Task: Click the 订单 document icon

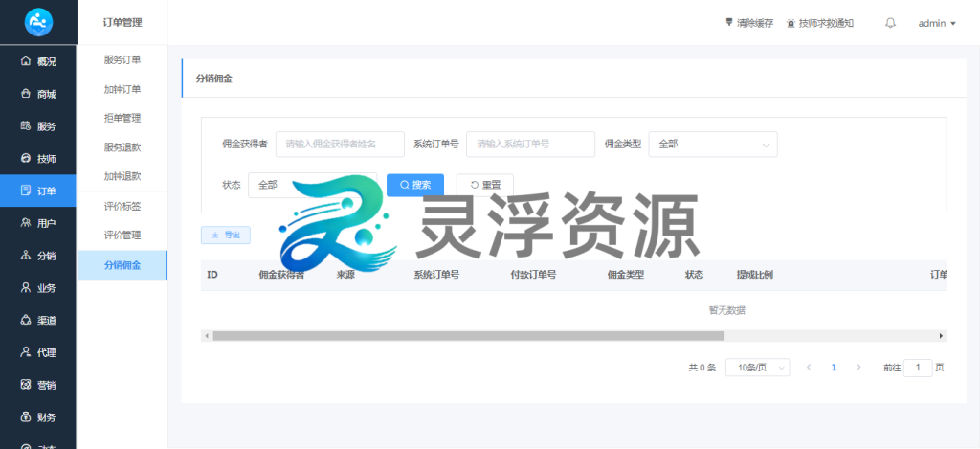Action: (x=26, y=191)
